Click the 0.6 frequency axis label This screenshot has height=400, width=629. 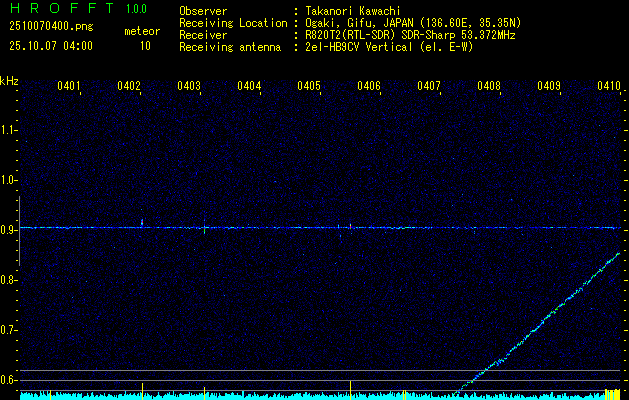(x=8, y=380)
